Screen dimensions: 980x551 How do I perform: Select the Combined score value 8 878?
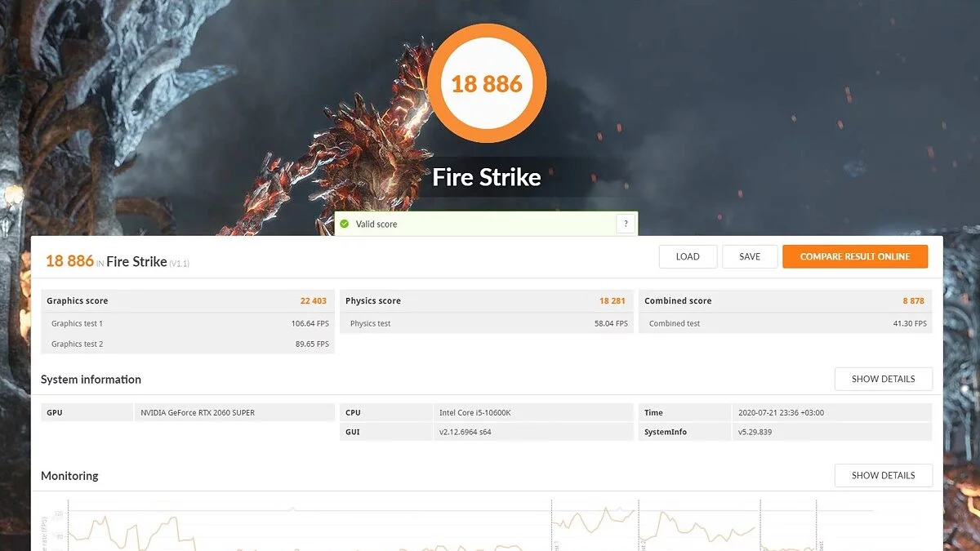click(914, 300)
